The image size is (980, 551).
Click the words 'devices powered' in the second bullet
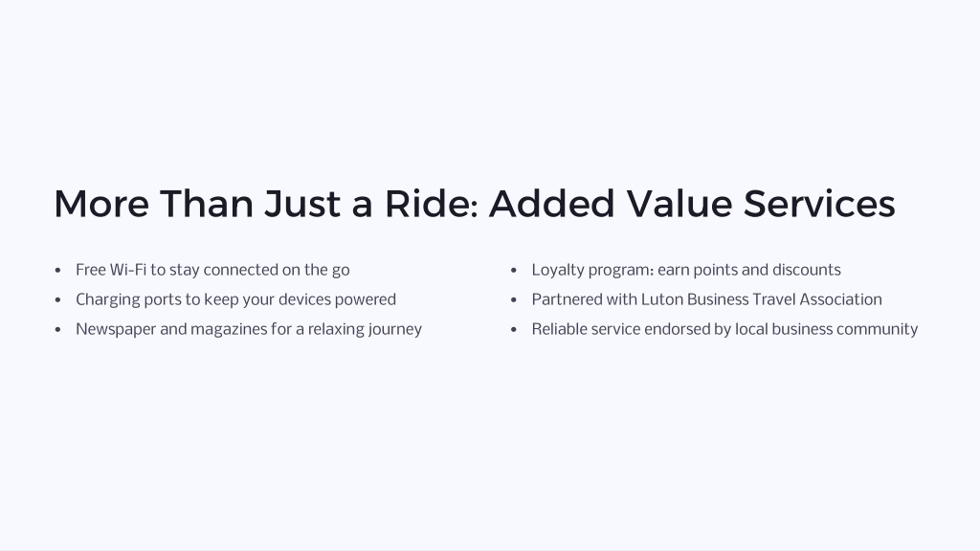338,299
